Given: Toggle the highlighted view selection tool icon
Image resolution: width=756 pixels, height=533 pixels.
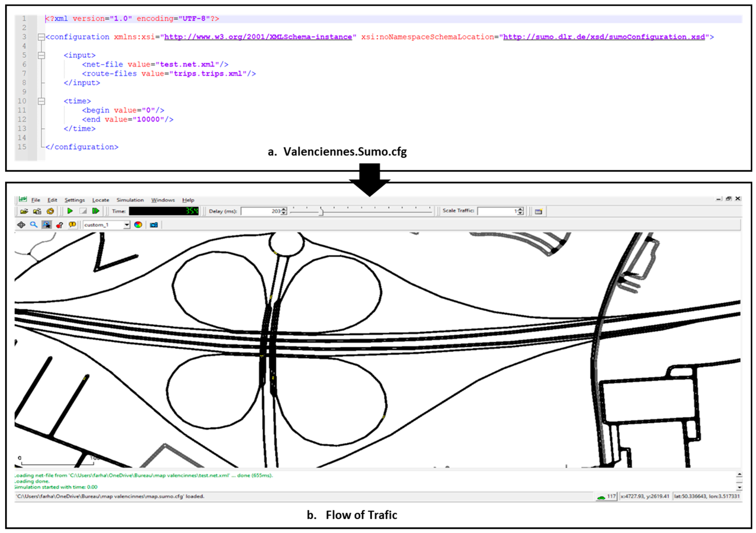Looking at the screenshot, I should coord(46,225).
